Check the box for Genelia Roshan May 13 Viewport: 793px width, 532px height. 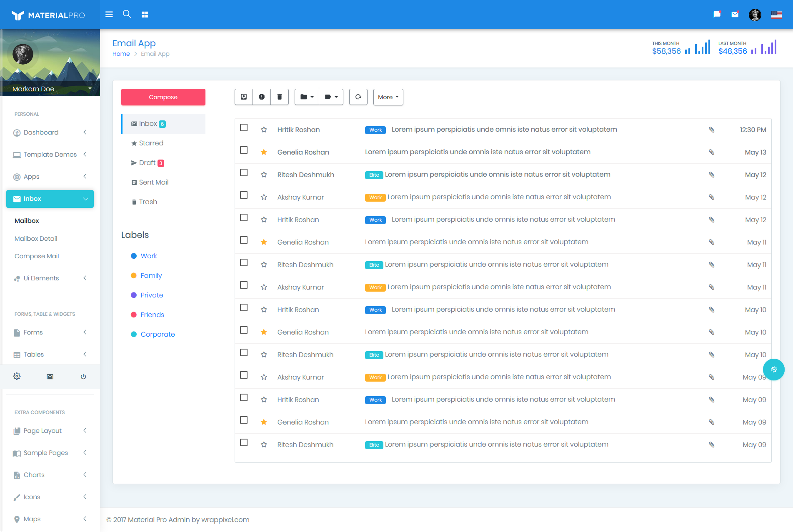244,150
